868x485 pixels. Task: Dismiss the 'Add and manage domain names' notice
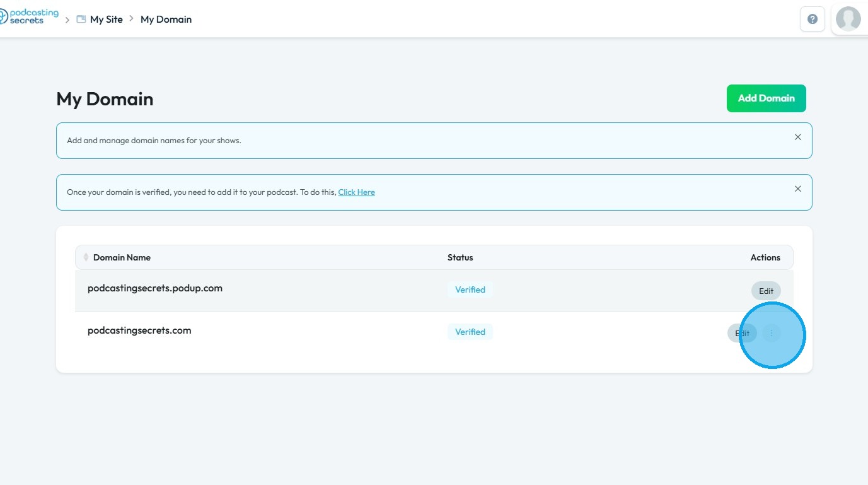tap(798, 137)
